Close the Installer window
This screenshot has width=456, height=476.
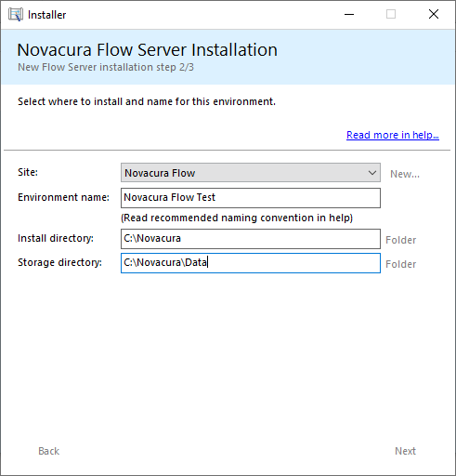coord(434,14)
